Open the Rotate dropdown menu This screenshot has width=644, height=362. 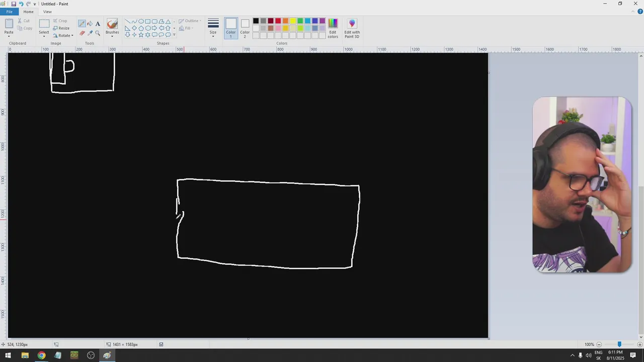63,35
